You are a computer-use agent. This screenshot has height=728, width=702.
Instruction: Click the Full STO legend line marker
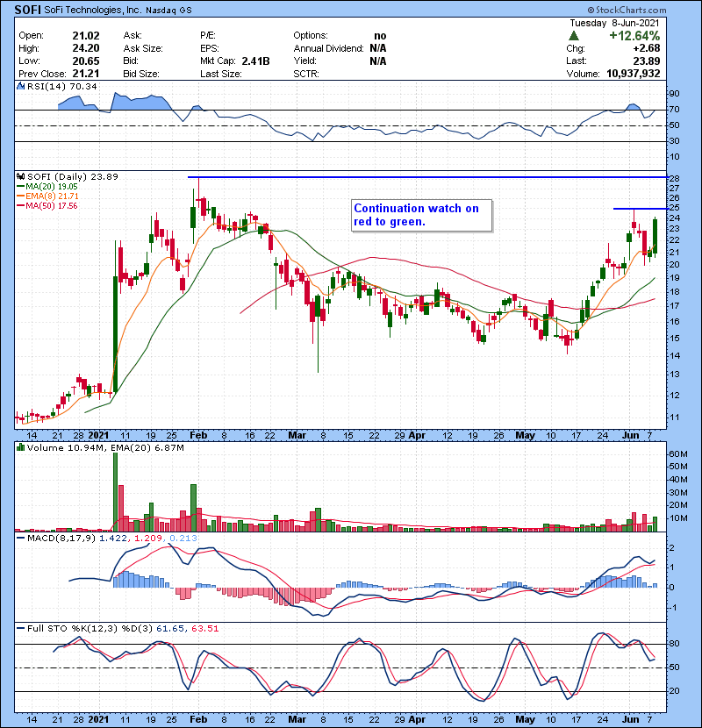pos(20,628)
